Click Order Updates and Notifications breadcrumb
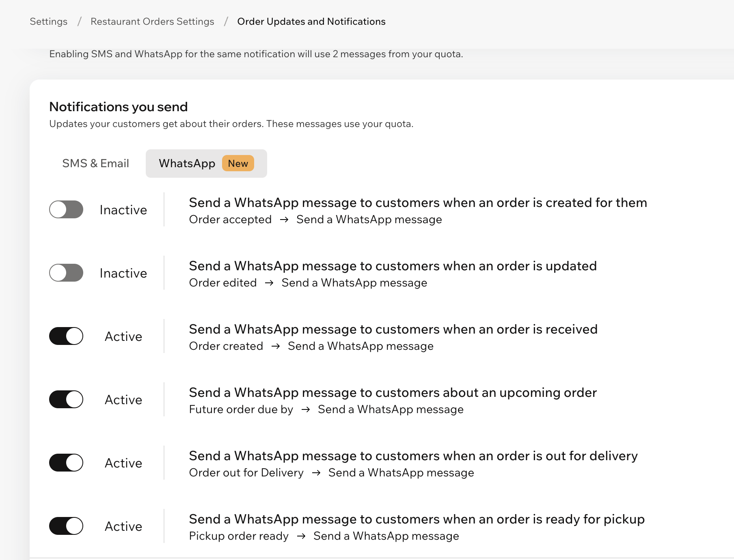 [x=311, y=22]
